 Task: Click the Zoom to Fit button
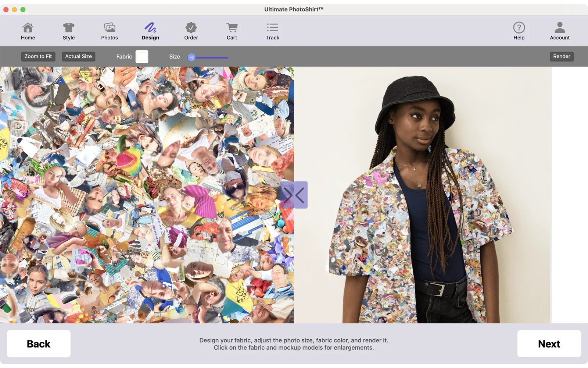38,56
